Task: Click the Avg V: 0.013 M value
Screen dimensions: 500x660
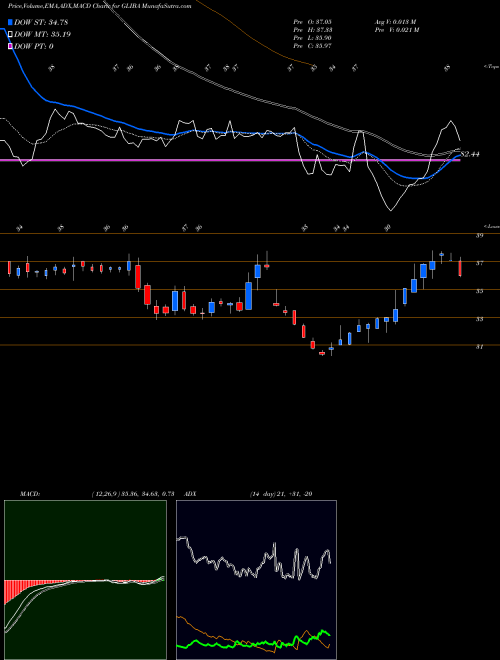Action: pyautogui.click(x=396, y=21)
